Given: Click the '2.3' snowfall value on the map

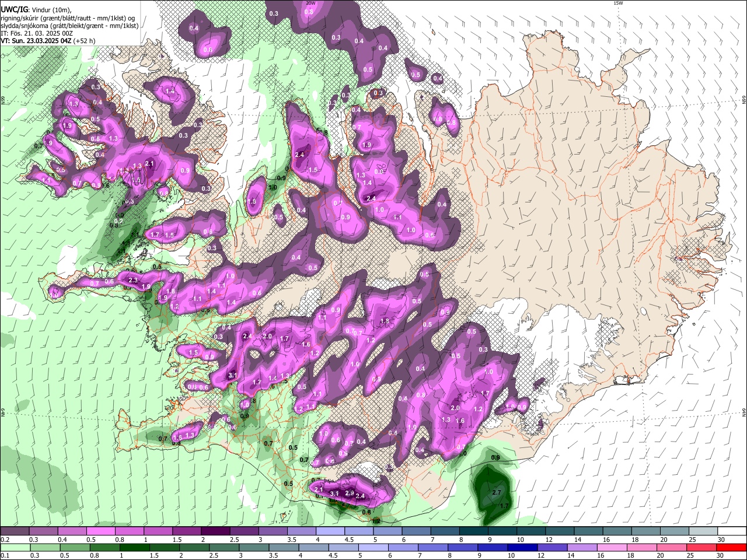Looking at the screenshot, I should point(132,281).
